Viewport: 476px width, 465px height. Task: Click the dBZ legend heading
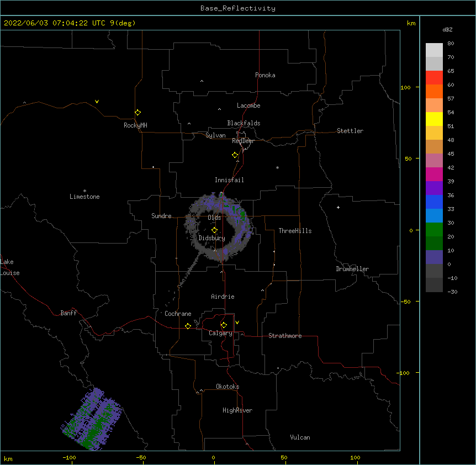pos(447,29)
